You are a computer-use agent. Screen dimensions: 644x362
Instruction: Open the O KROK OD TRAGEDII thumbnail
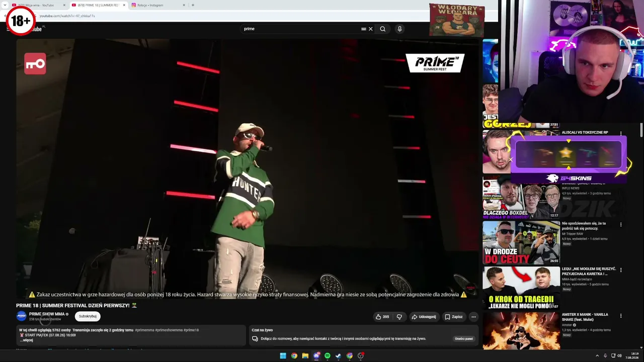point(521,289)
